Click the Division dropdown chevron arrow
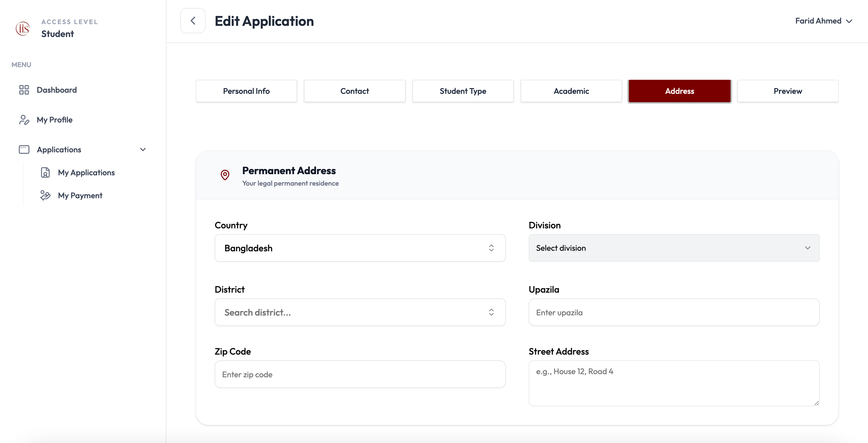Image resolution: width=868 pixels, height=443 pixels. tap(808, 248)
